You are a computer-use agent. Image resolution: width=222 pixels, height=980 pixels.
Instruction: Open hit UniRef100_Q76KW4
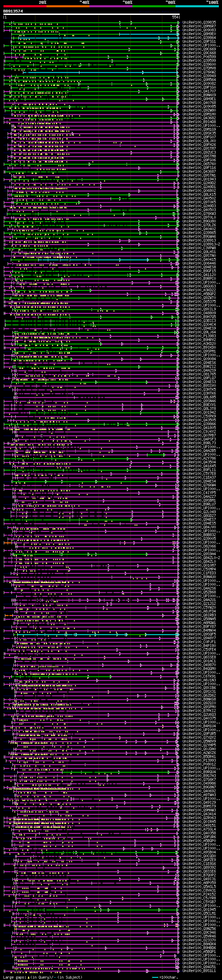point(199,485)
